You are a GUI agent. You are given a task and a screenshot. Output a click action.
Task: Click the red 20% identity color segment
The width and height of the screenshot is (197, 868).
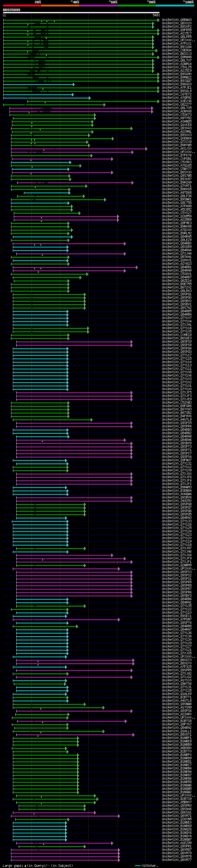pyautogui.click(x=22, y=6)
